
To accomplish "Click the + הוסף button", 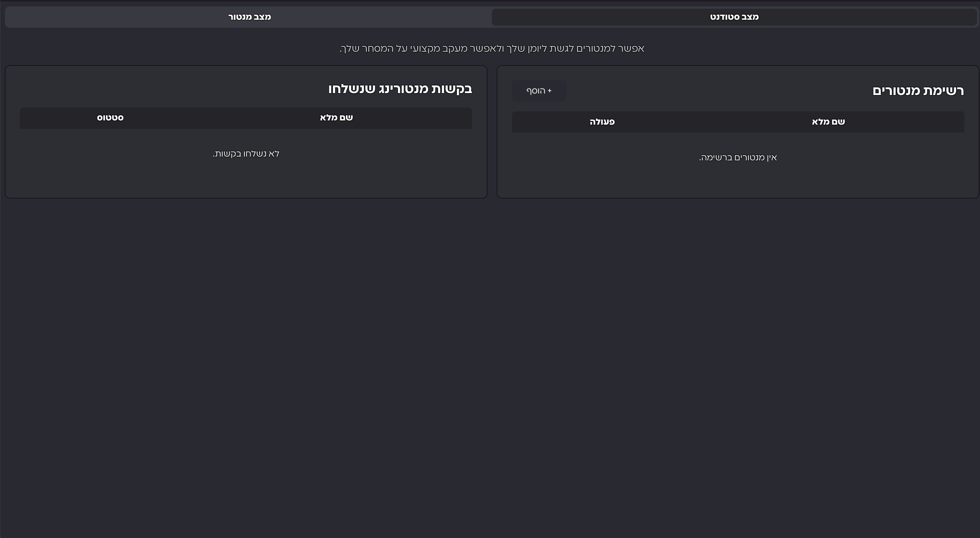I will (x=539, y=90).
